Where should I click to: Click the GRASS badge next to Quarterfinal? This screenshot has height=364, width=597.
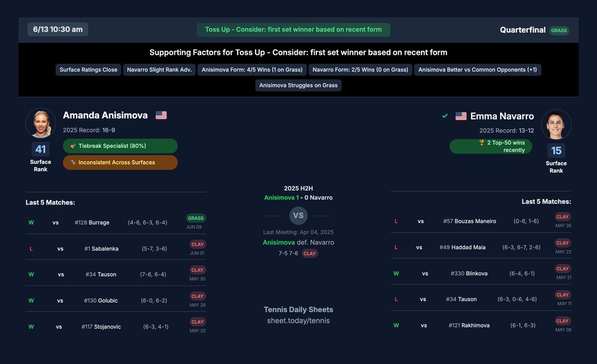[x=559, y=30]
